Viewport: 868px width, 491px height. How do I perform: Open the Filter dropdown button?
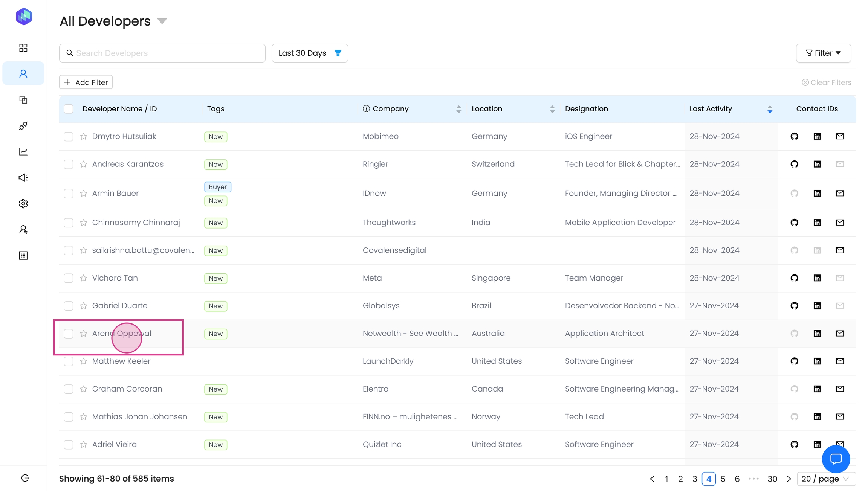tap(823, 53)
